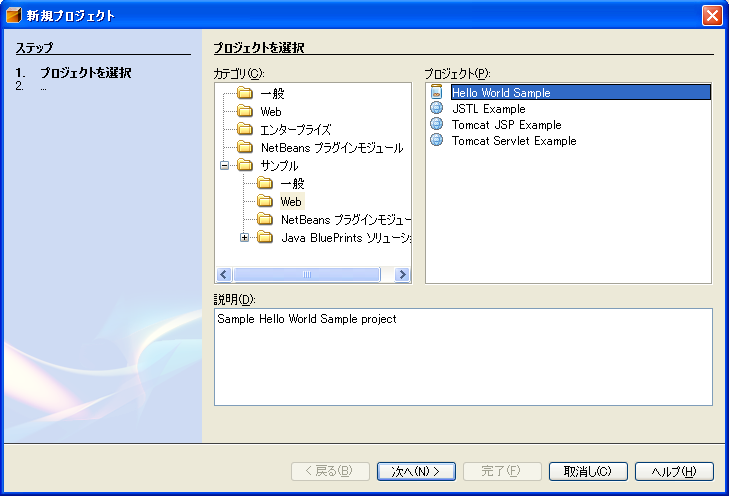Click the 説明 description text area
This screenshot has width=729, height=496.
463,357
